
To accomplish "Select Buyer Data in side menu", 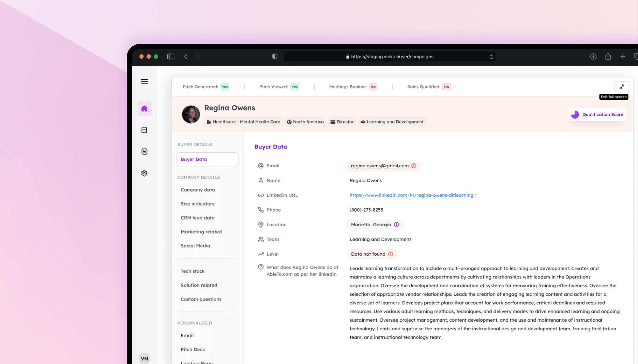I will click(208, 159).
